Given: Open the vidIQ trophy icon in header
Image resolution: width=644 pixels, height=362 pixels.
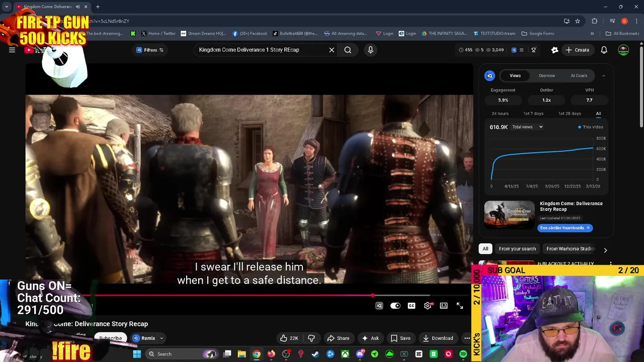Looking at the screenshot, I should (533, 50).
